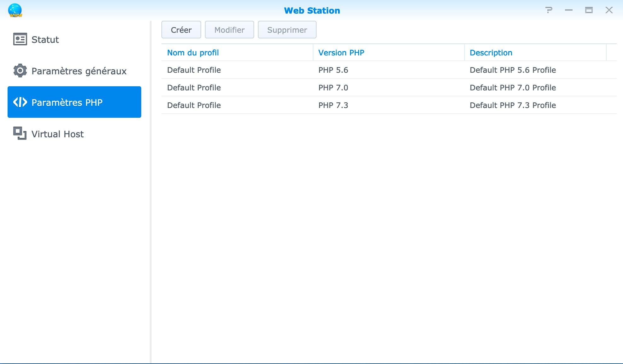Screen dimensions: 623x364
Task: Click the Statut ID card icon
Action: 20,39
